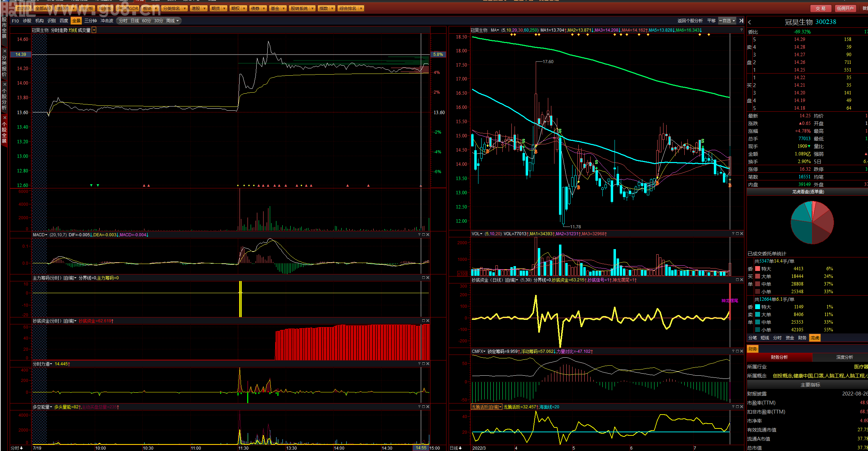Open the 分时 period switcher at bottom-left
This screenshot has width=868, height=451.
(x=17, y=448)
